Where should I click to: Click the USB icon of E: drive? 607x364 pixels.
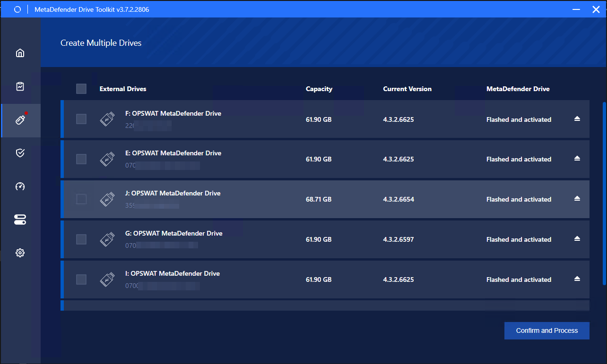pyautogui.click(x=107, y=159)
